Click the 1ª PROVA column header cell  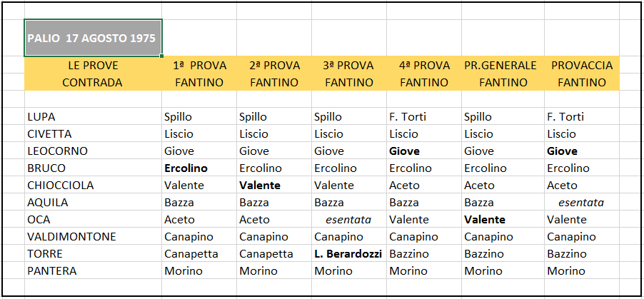(199, 66)
